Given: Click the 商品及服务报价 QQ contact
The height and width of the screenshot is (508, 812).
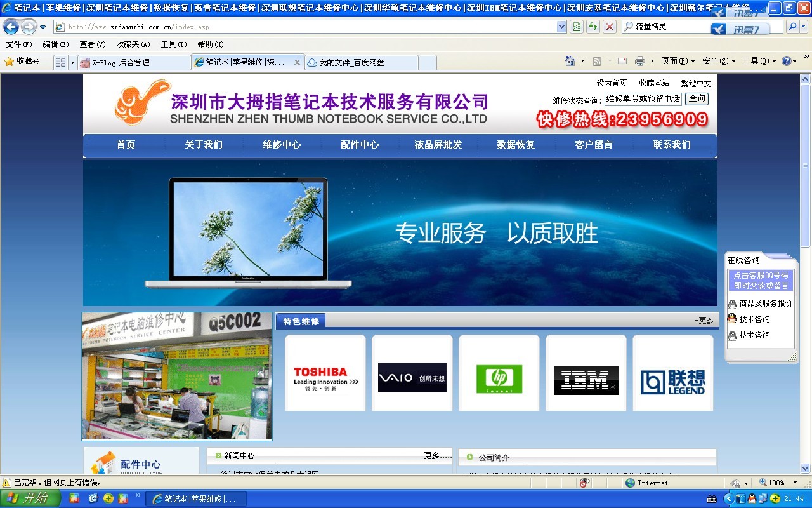Looking at the screenshot, I should [766, 304].
